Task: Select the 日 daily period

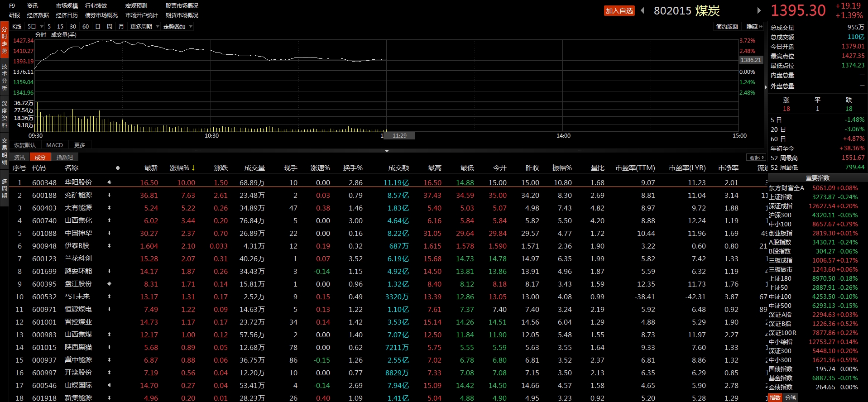Action: (x=97, y=26)
